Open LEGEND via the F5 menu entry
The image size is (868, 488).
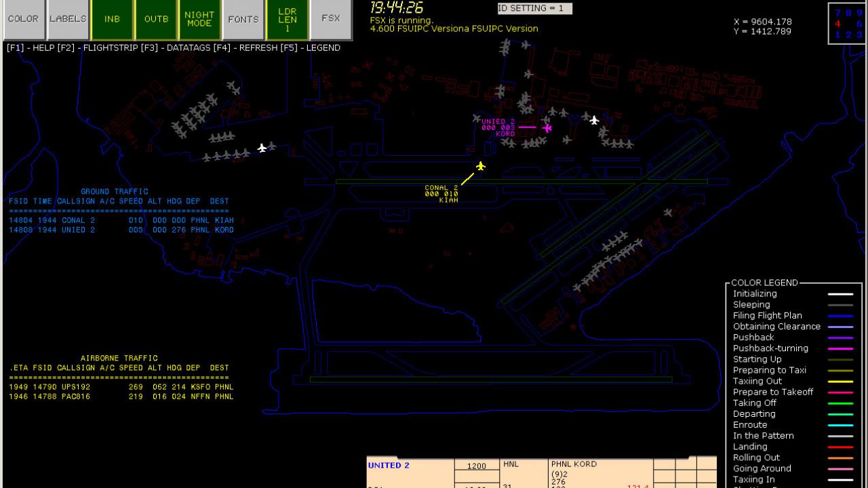(x=323, y=47)
